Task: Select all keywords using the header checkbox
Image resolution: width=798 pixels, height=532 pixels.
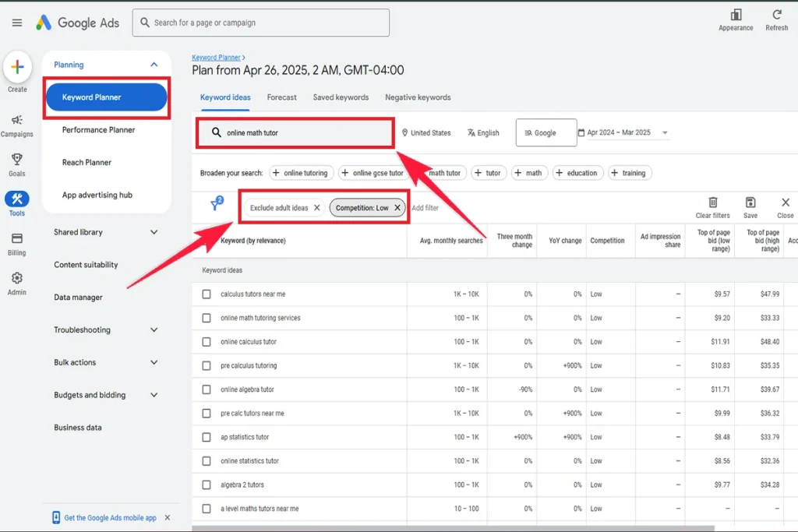Action: [207, 241]
